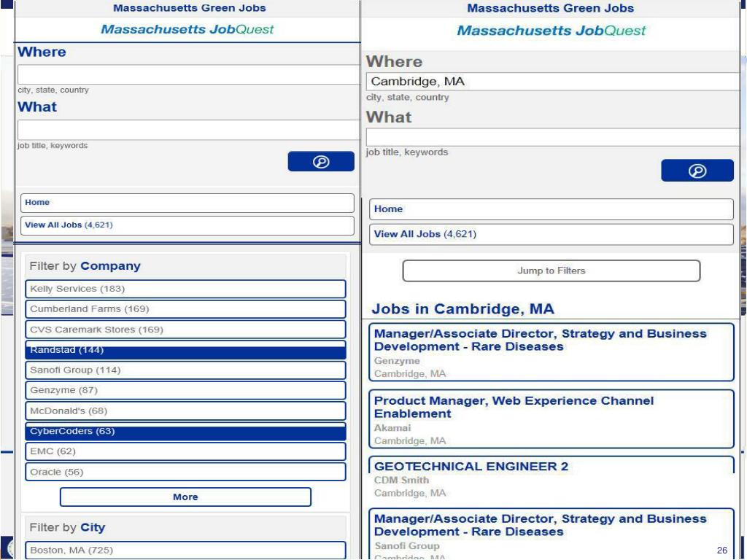Select the Randstad (144) company filter
Screen dimensions: 747x560
[185, 350]
